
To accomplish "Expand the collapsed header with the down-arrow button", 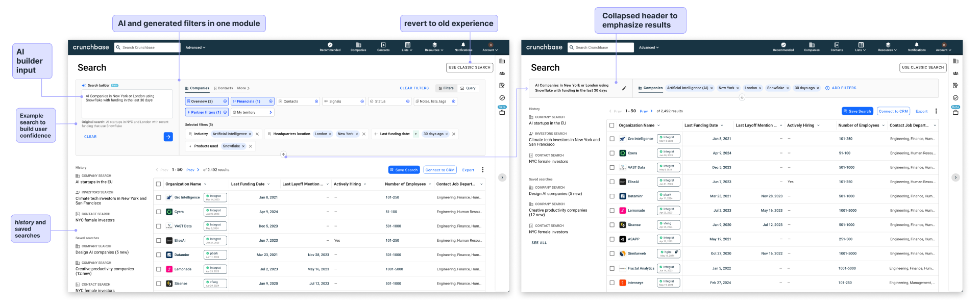I will click(x=742, y=97).
